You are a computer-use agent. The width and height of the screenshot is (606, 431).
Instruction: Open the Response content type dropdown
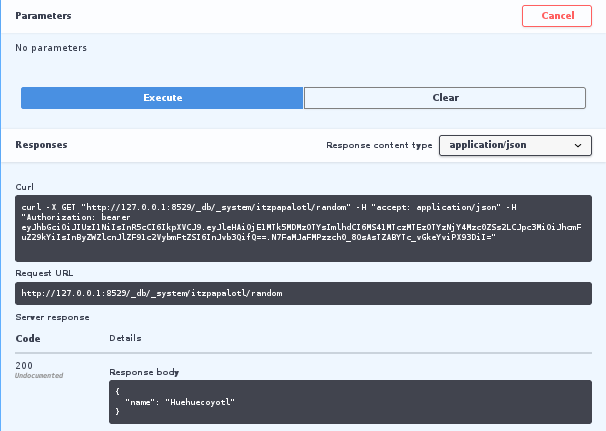click(515, 146)
